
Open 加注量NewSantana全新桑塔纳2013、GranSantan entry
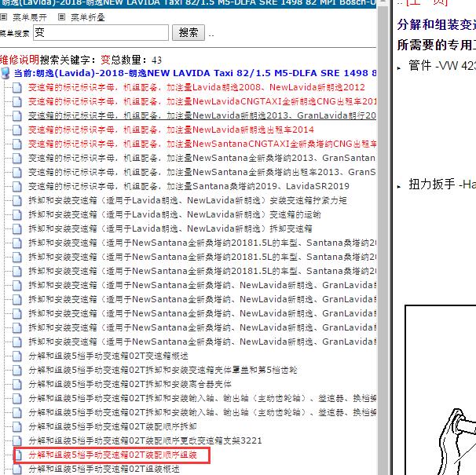coord(202,158)
